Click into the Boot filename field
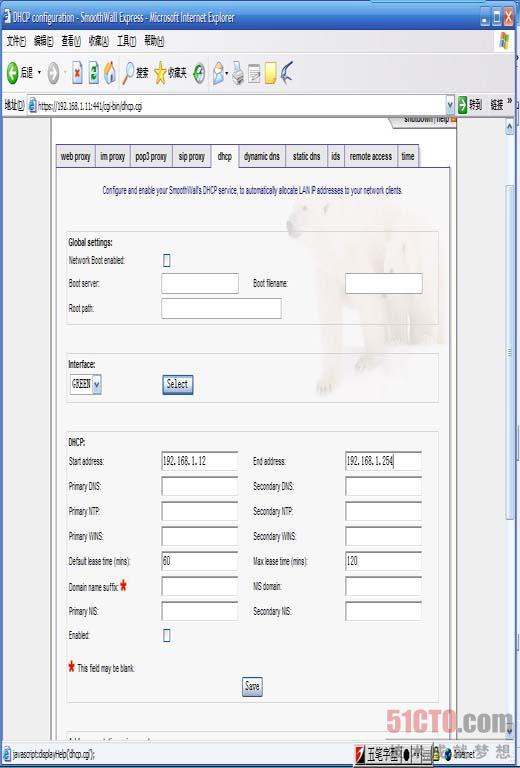 [x=383, y=284]
